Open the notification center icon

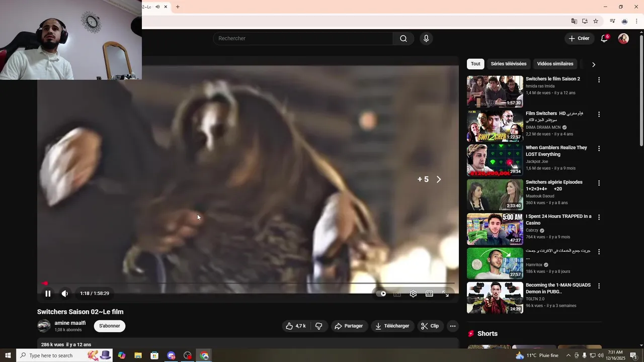point(633,355)
